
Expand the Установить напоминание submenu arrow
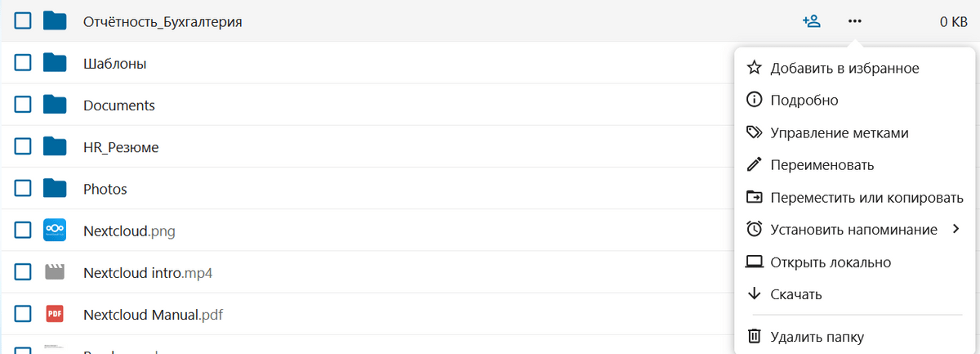point(955,230)
